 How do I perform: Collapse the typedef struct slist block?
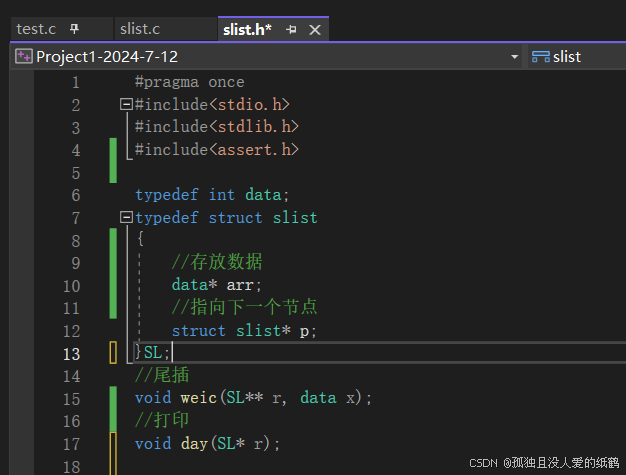pos(126,218)
